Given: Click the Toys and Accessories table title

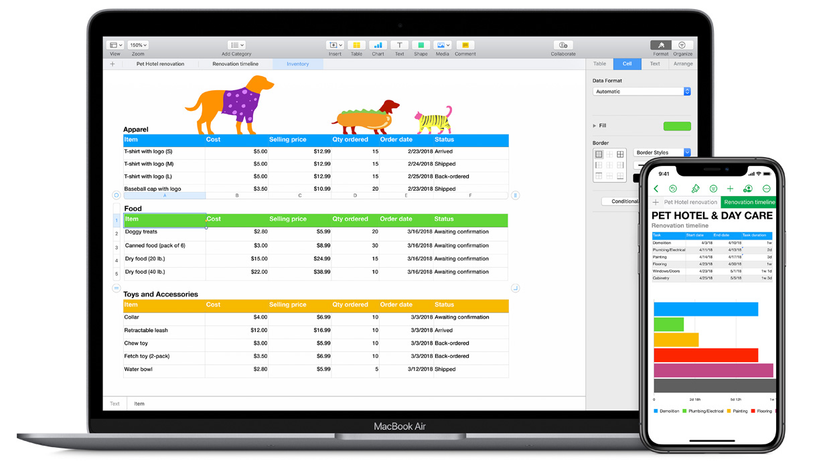Looking at the screenshot, I should point(160,295).
